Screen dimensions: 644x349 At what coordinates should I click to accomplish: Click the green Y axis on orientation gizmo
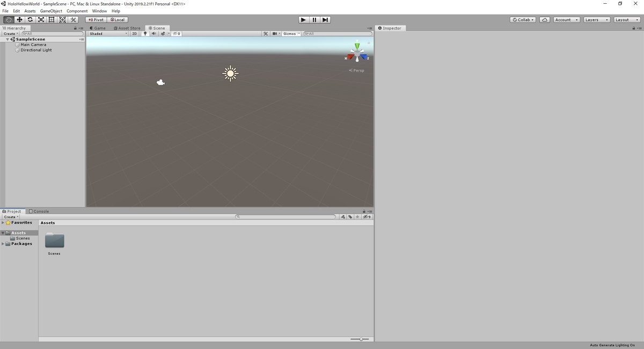(357, 47)
